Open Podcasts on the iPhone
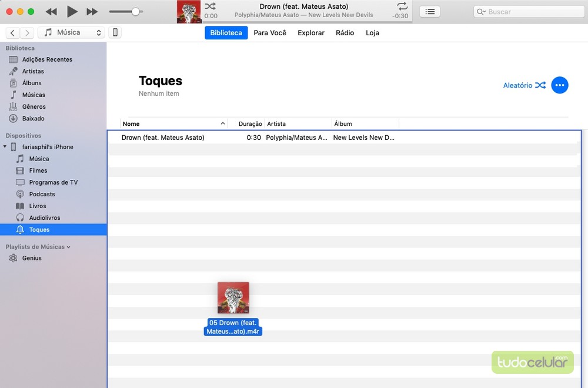The height and width of the screenshot is (388, 588). coord(42,194)
